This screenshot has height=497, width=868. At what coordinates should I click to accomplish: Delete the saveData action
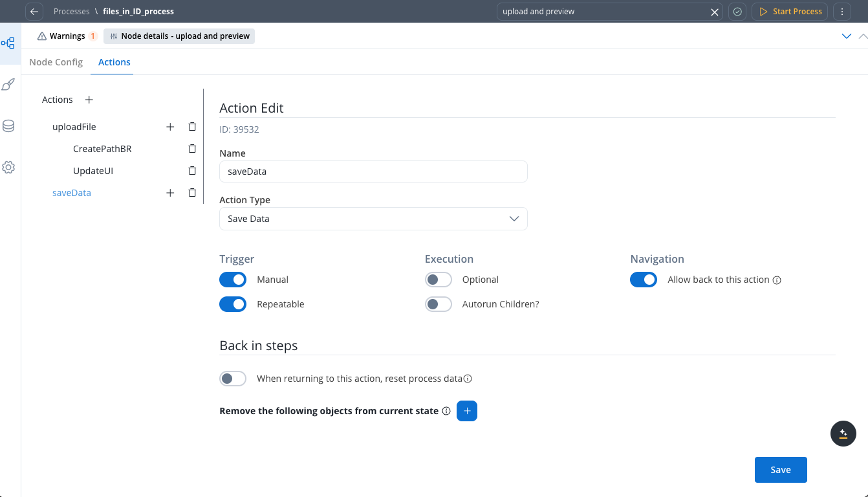192,193
